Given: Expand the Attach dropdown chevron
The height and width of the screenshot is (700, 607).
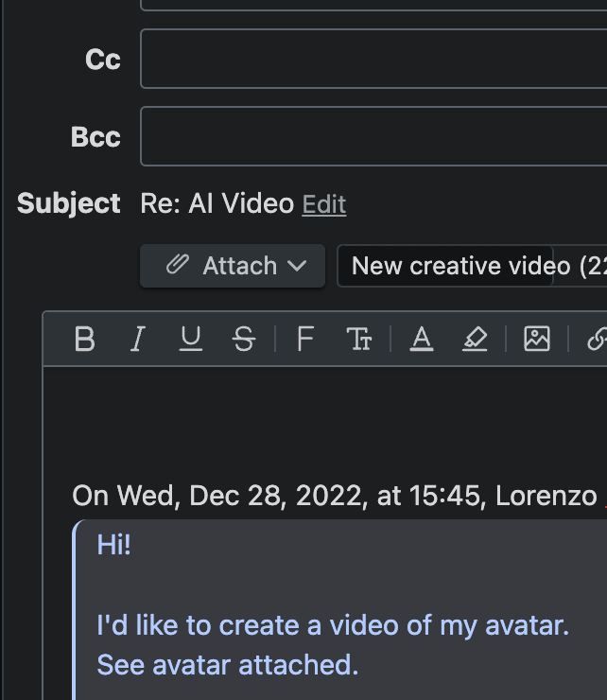Looking at the screenshot, I should pyautogui.click(x=297, y=266).
